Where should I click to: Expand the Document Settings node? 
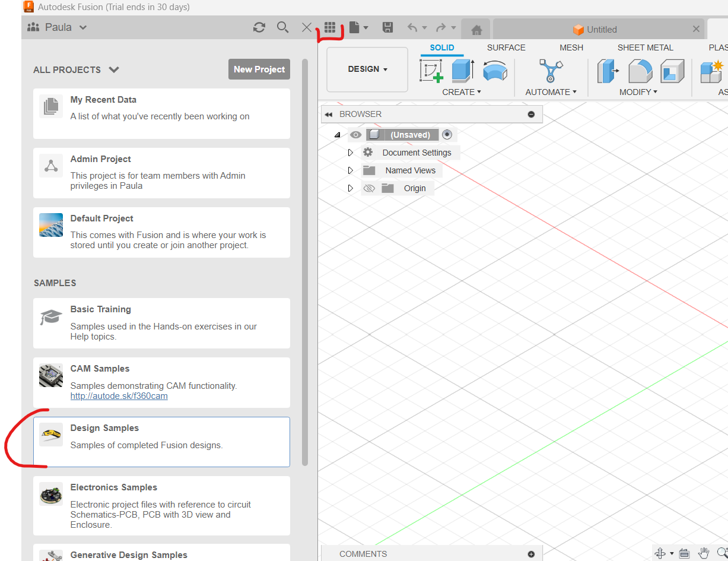click(350, 153)
